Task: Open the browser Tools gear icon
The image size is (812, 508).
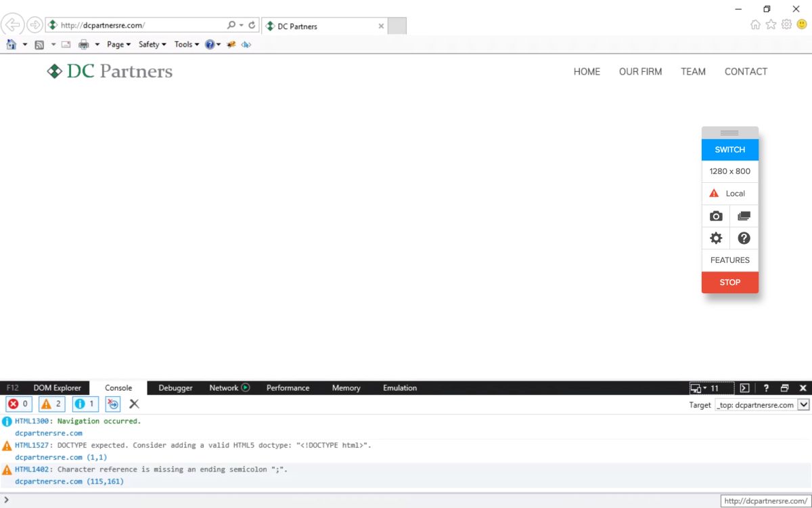Action: click(x=786, y=25)
